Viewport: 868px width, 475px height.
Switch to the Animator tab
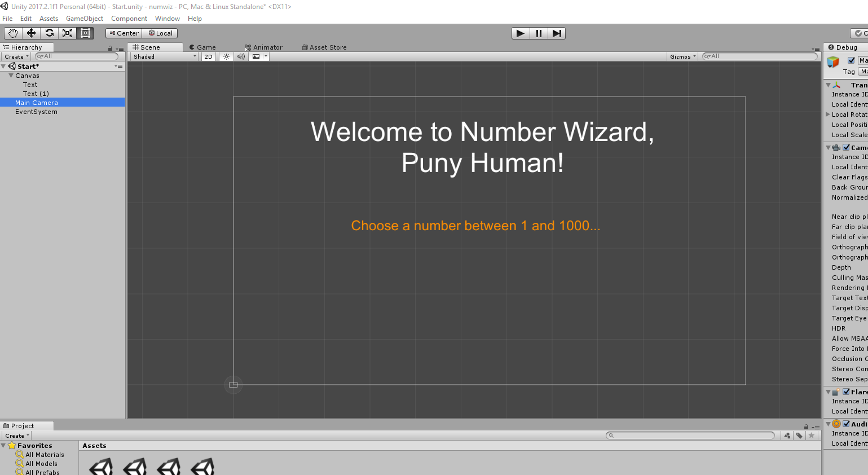click(x=263, y=47)
